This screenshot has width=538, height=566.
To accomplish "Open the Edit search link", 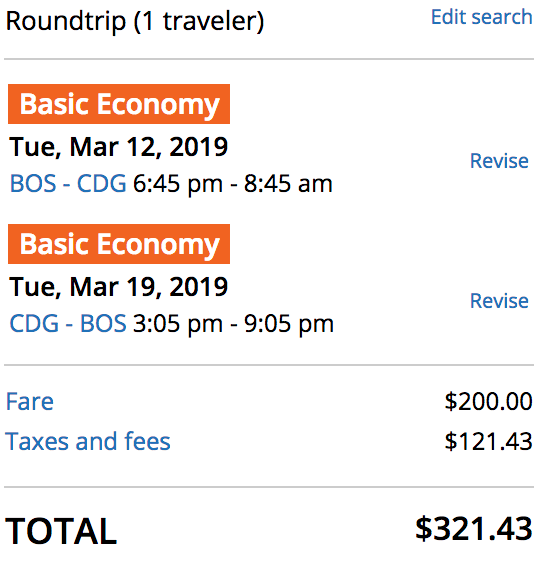I will pos(482,17).
